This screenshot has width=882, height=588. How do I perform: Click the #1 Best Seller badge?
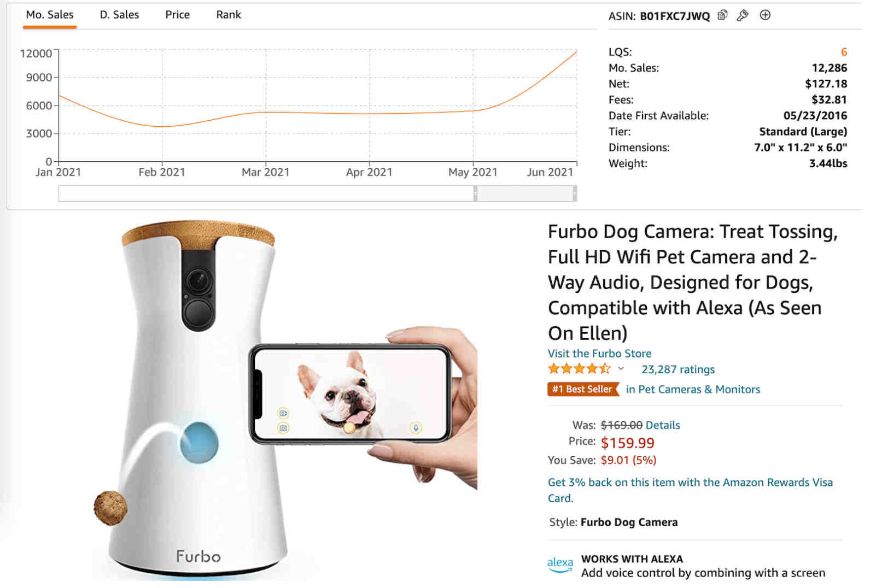point(583,389)
